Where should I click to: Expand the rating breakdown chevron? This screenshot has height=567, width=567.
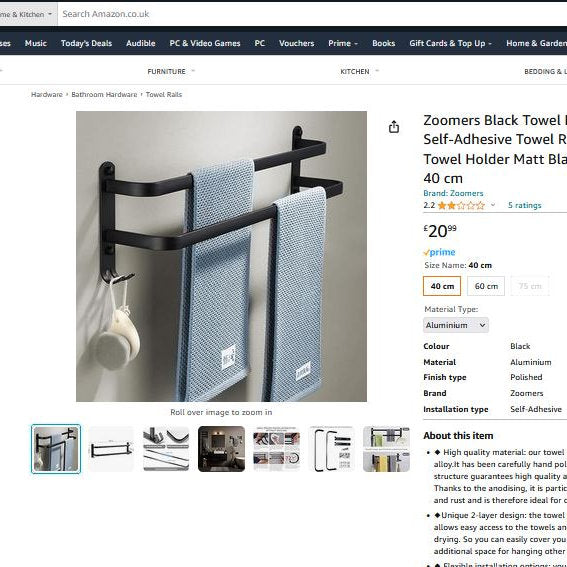click(493, 205)
